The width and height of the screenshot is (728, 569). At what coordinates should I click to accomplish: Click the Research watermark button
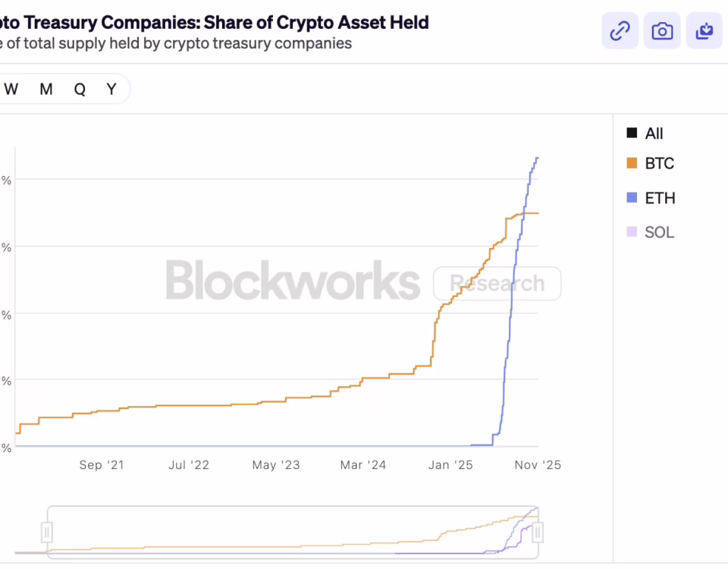coord(497,283)
